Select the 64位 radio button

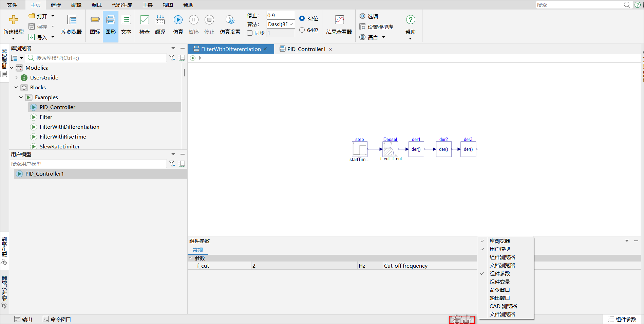click(302, 30)
